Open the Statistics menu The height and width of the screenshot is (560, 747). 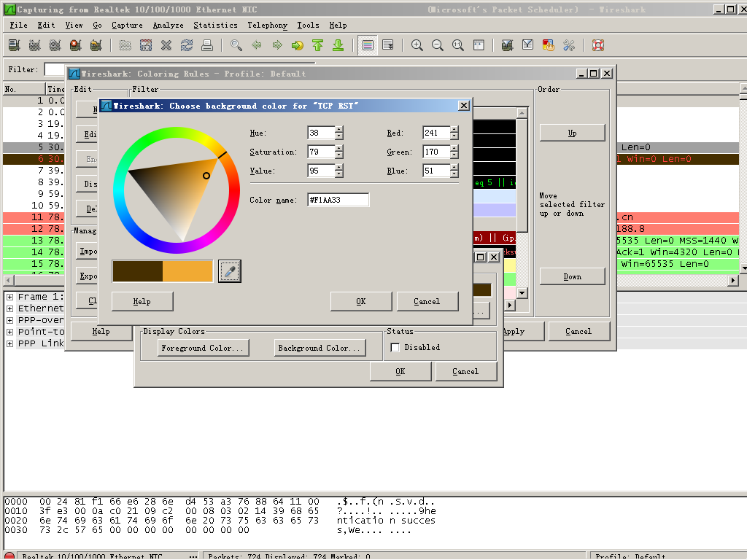click(215, 26)
